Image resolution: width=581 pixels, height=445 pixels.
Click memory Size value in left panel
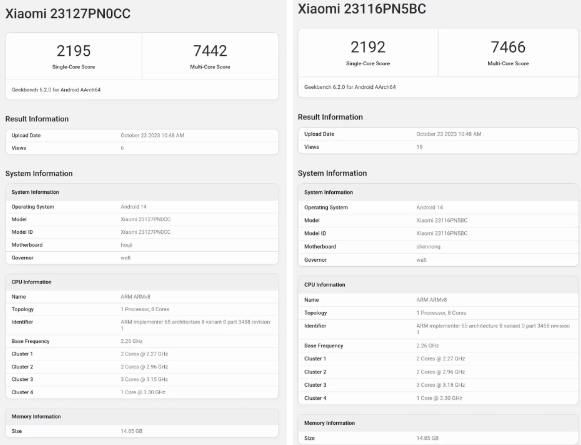click(132, 431)
